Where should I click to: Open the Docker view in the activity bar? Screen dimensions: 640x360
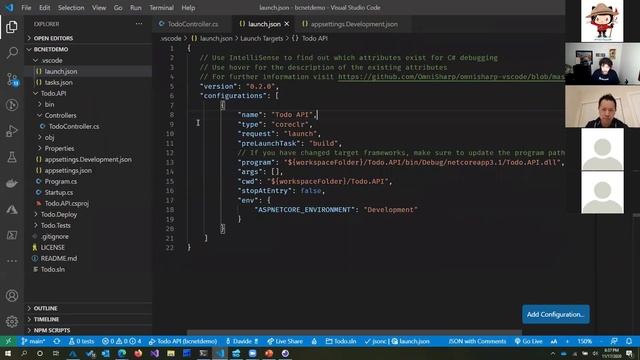12,183
